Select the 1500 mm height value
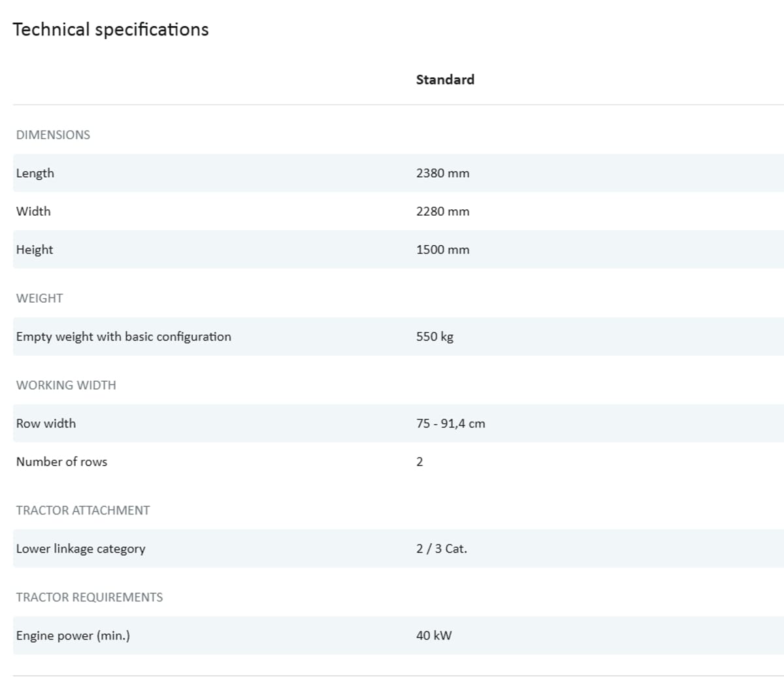The height and width of the screenshot is (678, 784). 442,250
